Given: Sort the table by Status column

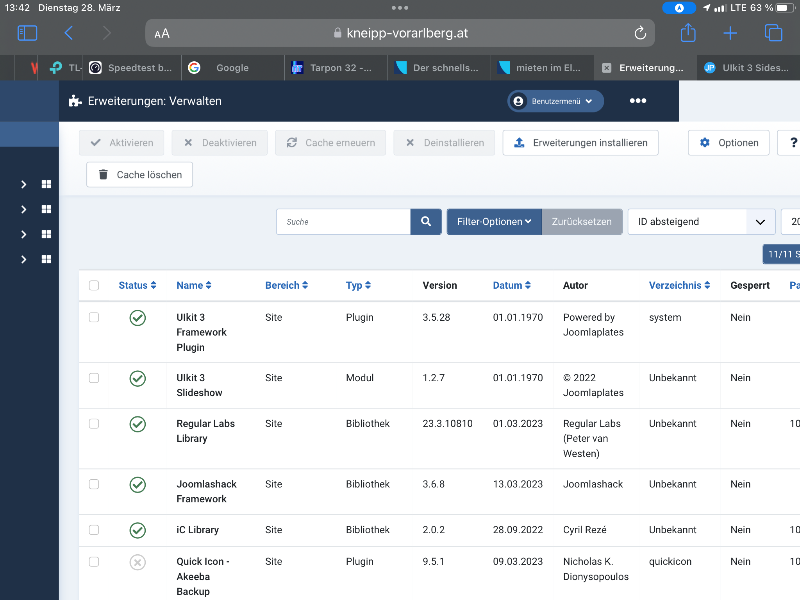Looking at the screenshot, I should click(137, 285).
